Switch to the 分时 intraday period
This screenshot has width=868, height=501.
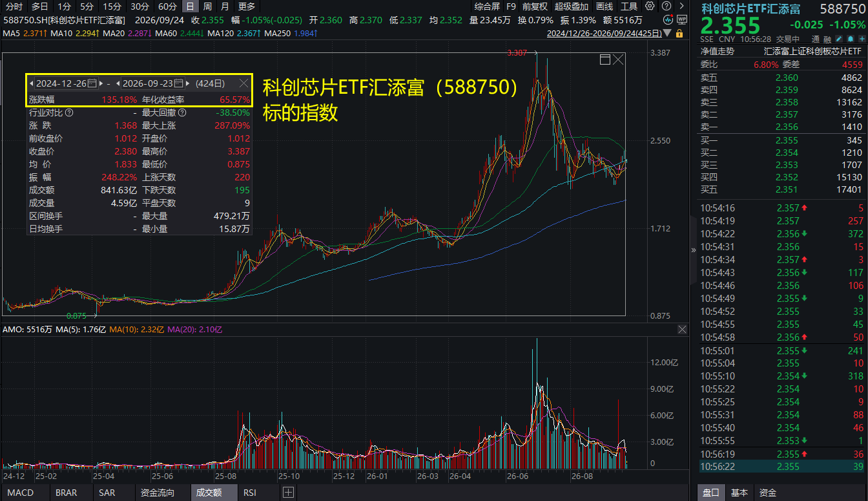coord(14,6)
